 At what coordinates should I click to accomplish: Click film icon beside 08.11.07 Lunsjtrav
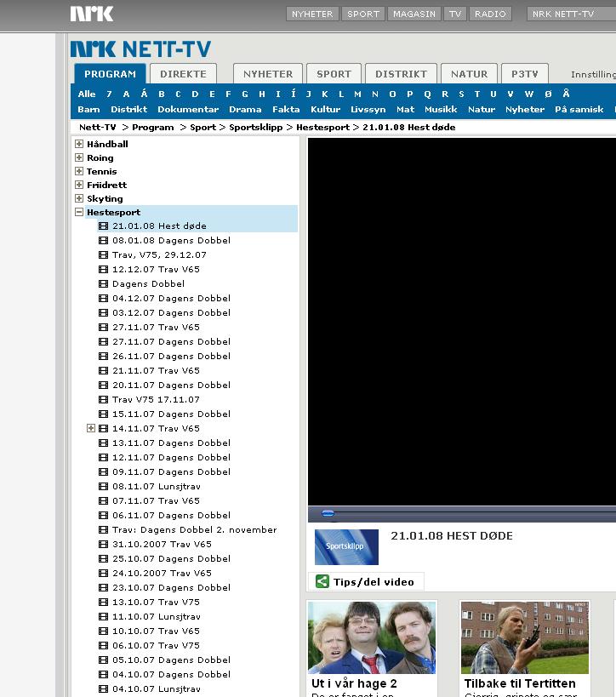(x=103, y=486)
